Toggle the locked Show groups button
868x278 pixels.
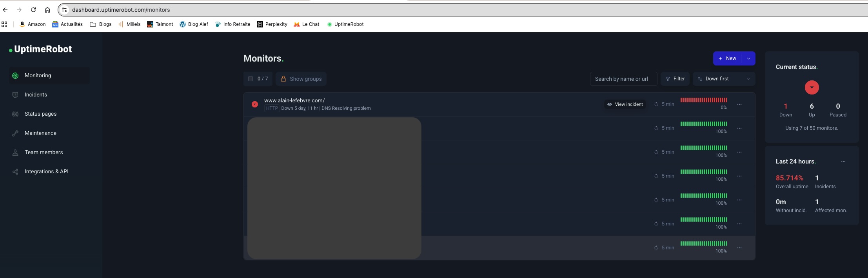[x=301, y=79]
